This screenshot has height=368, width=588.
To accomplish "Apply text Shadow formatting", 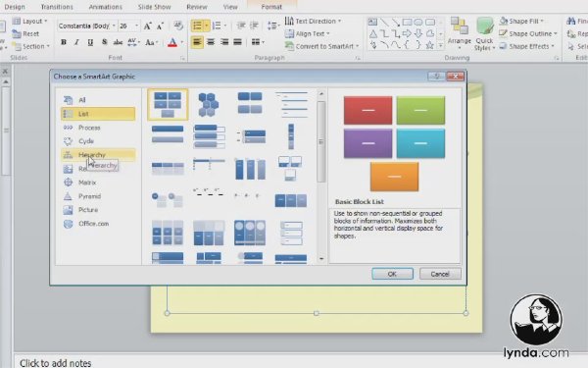I will [104, 42].
